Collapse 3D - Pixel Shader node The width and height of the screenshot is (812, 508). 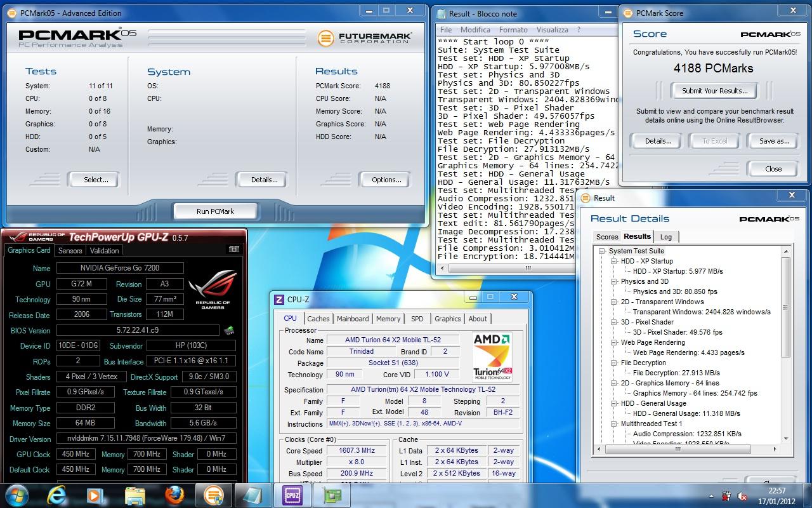tap(614, 322)
